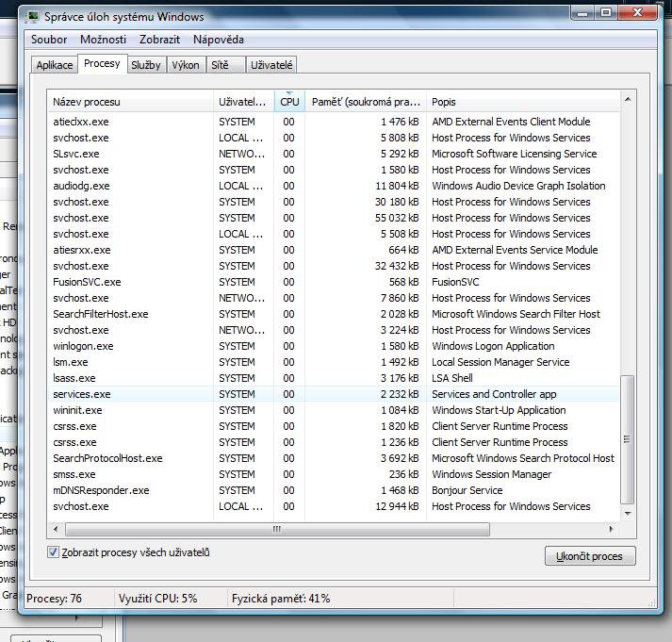Screen dimensions: 672x642
Task: Toggle Zobrazit procesy všech uživatelů checkbox
Action: tap(53, 552)
